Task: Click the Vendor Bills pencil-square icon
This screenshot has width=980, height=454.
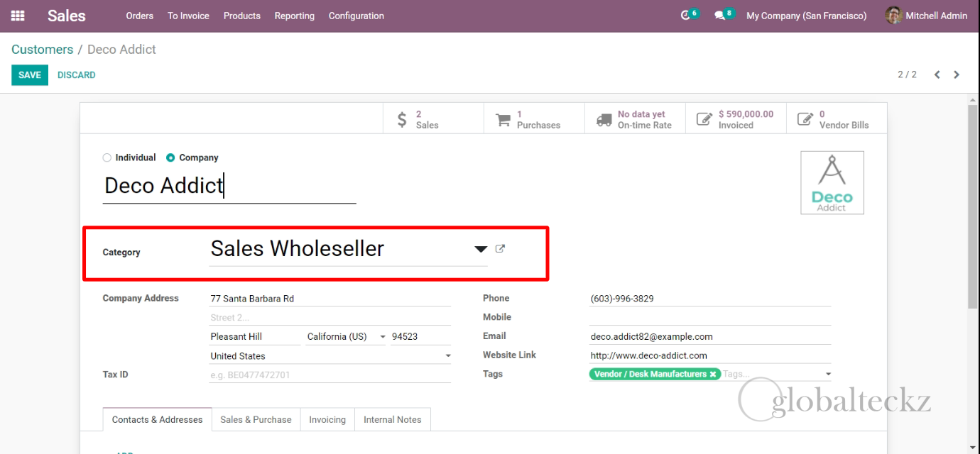Action: tap(805, 119)
